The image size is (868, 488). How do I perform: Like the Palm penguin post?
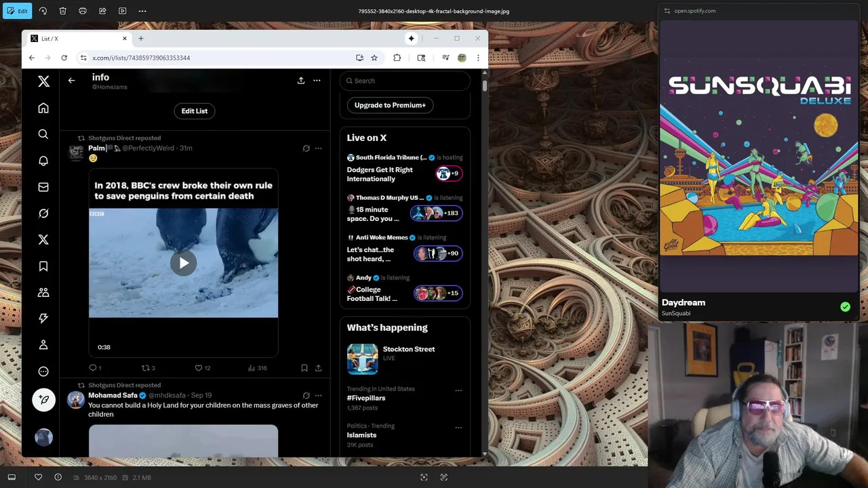tap(202, 368)
